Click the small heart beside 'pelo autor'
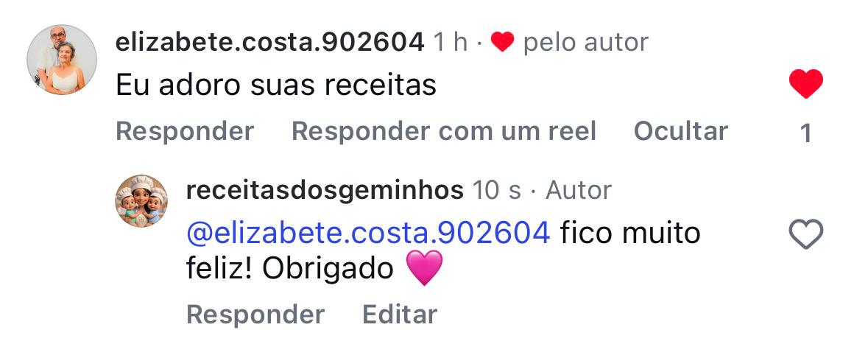 [502, 42]
